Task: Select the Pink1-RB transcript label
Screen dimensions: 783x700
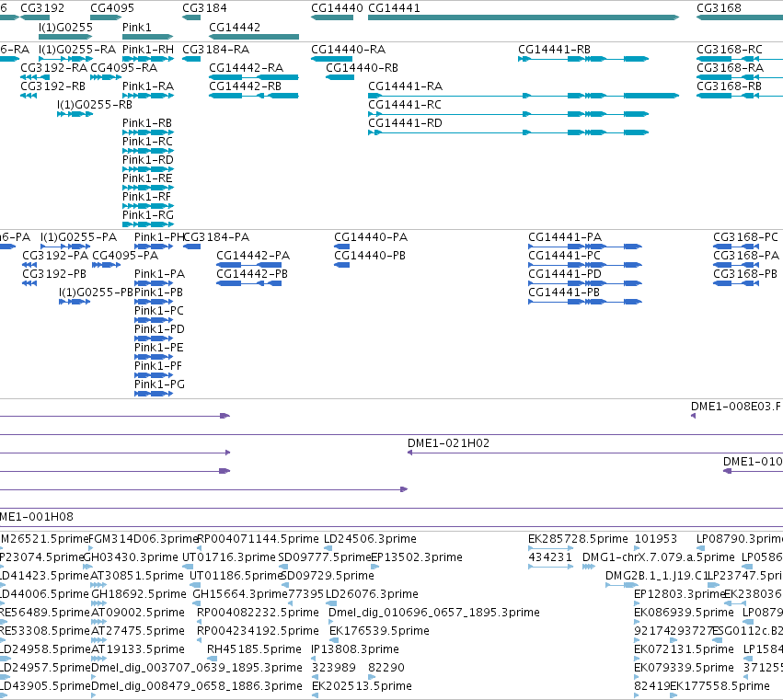Action: [147, 123]
